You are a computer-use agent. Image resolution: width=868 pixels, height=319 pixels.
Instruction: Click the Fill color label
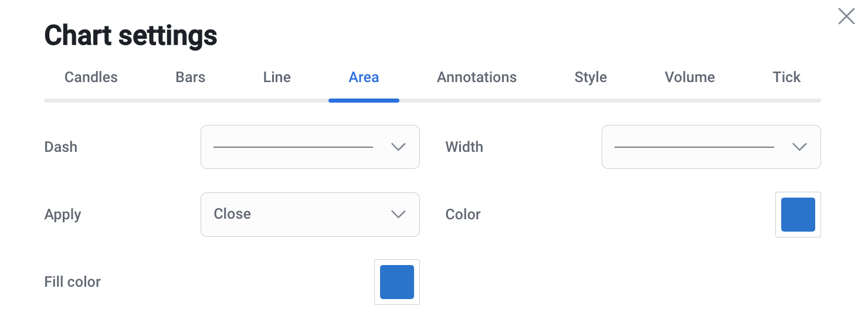(73, 282)
